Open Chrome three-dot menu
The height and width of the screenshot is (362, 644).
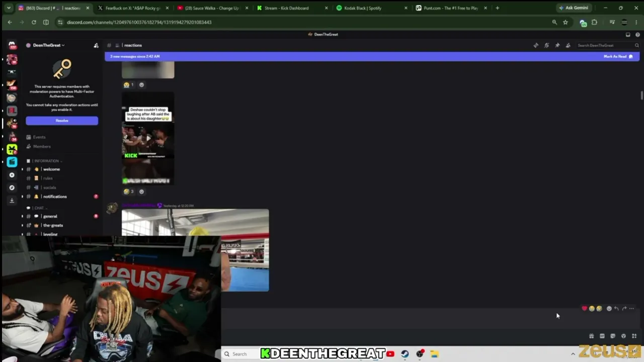636,22
